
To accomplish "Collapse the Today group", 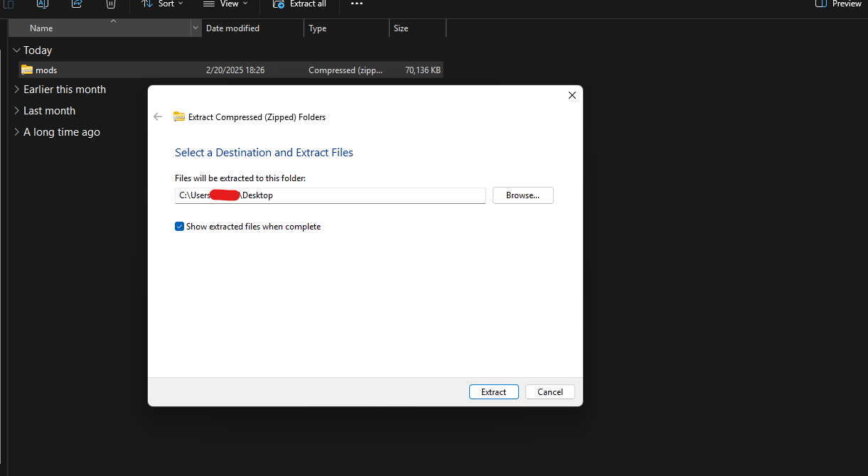I will (17, 50).
